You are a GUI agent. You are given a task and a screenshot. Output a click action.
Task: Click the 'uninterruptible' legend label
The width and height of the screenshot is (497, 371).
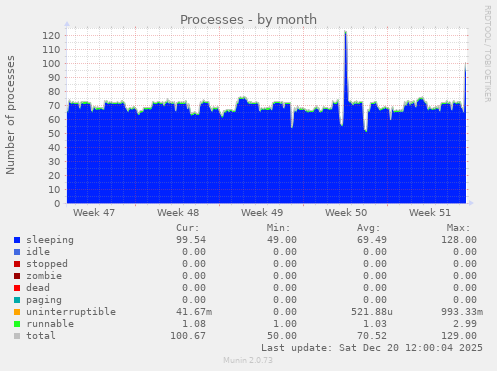[x=71, y=312]
